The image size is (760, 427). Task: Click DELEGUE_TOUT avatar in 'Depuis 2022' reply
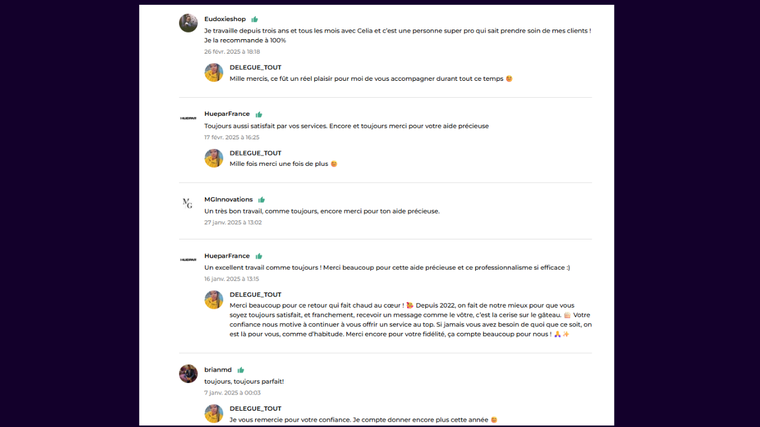point(214,300)
